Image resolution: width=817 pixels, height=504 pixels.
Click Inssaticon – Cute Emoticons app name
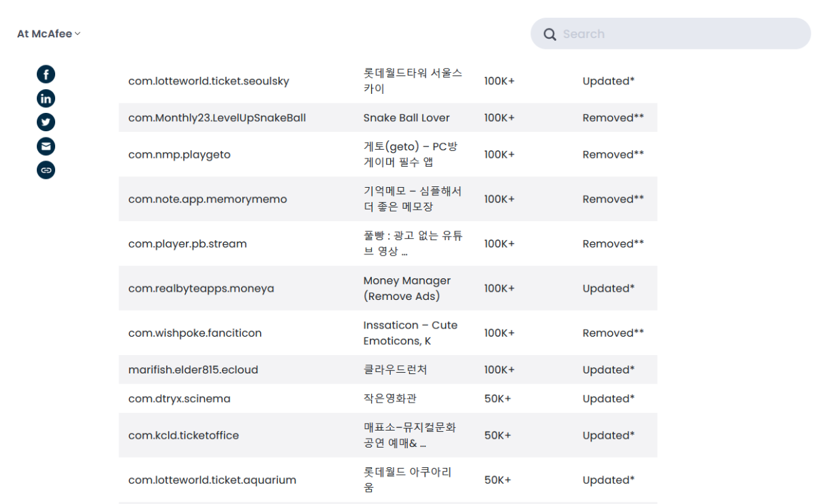pos(410,333)
